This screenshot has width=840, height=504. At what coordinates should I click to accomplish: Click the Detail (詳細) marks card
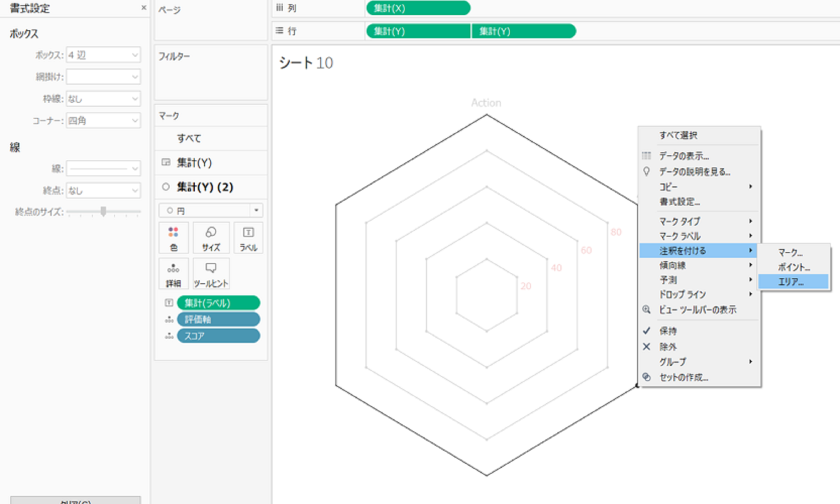coord(173,274)
